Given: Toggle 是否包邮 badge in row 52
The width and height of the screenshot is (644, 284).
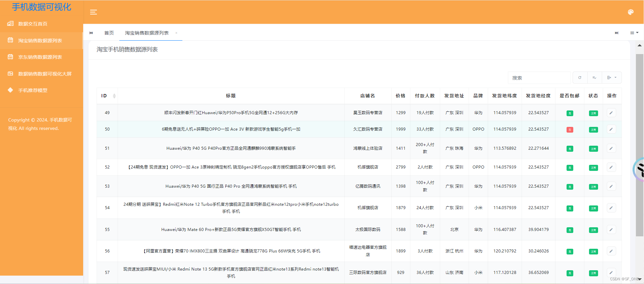Looking at the screenshot, I should pos(570,168).
